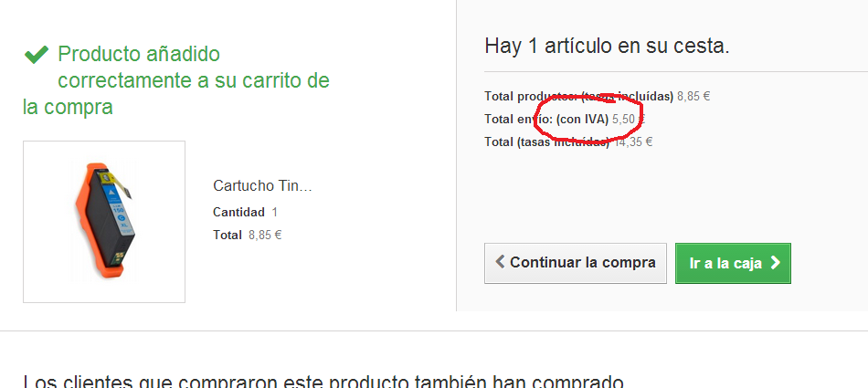Click the Producto añadido correctamente message
The width and height of the screenshot is (868, 388).
(177, 80)
